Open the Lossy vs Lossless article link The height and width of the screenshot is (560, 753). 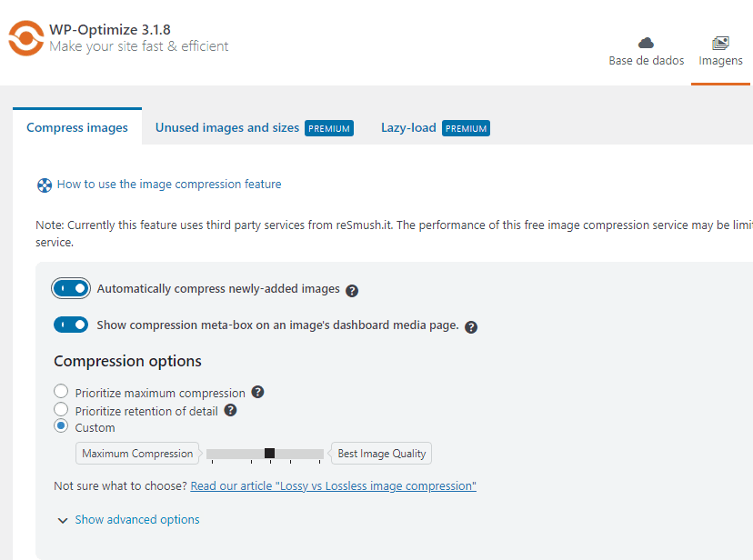333,486
